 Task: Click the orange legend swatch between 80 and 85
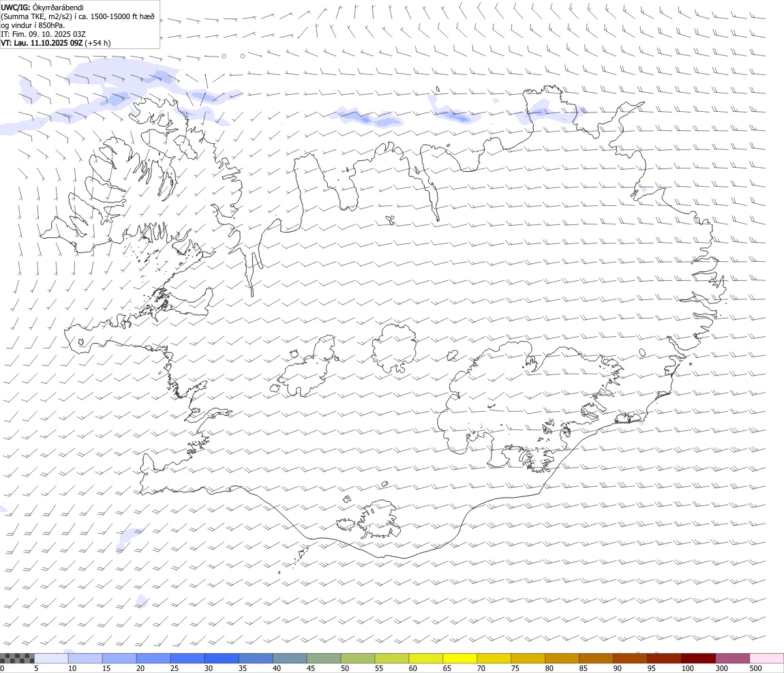pyautogui.click(x=562, y=659)
